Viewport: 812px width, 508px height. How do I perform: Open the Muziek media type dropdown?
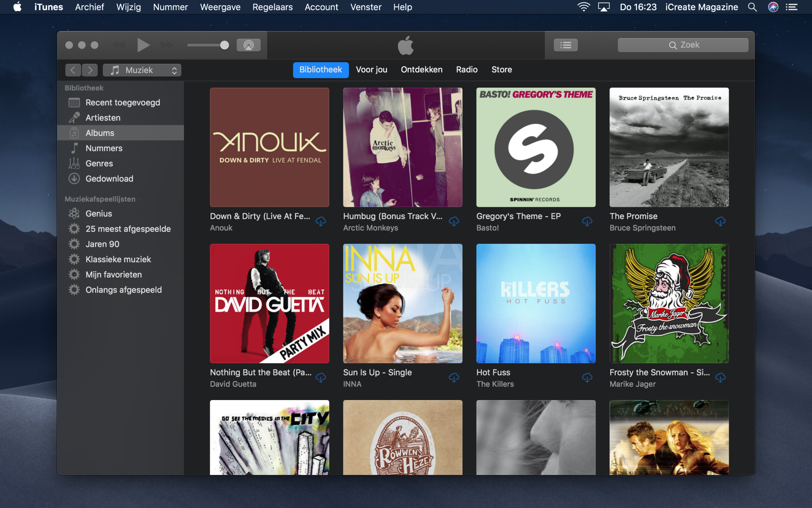142,70
